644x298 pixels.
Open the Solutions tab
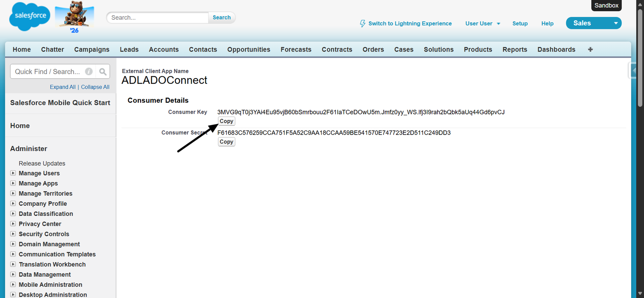(x=439, y=50)
